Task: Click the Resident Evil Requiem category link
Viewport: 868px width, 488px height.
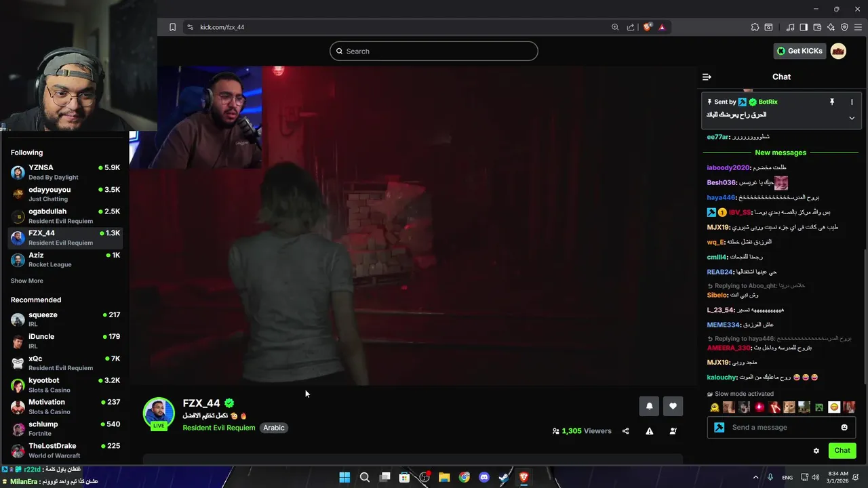Action: point(219,428)
